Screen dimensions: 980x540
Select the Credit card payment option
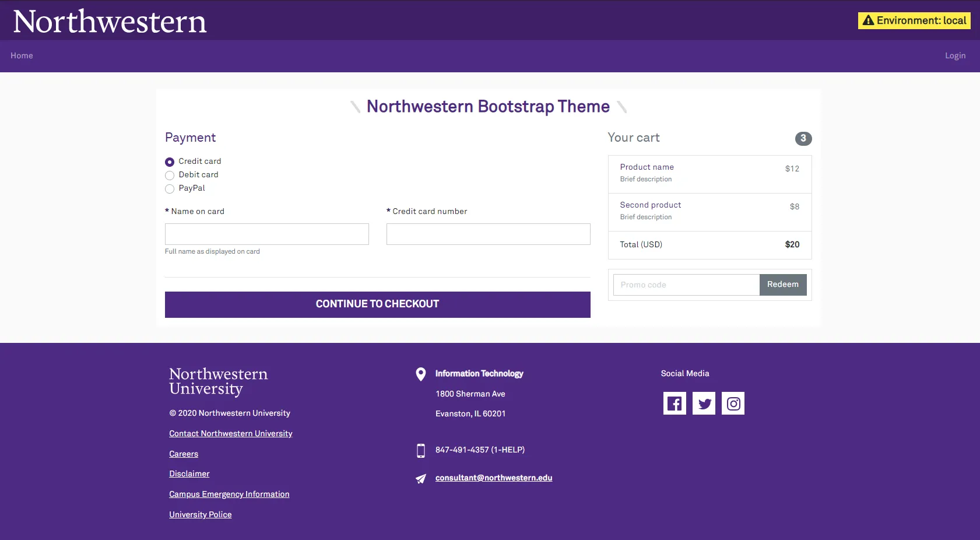click(x=170, y=162)
